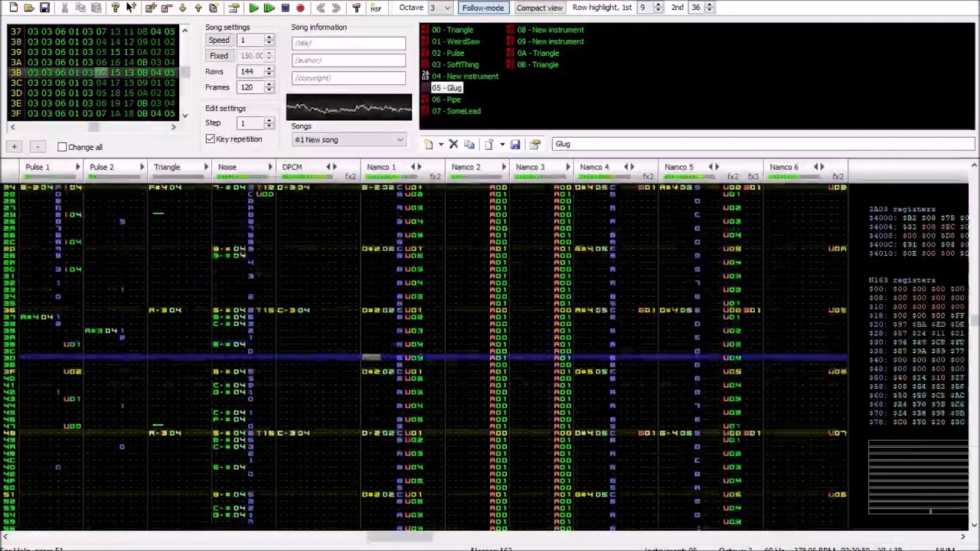
Task: Click the song title input field
Action: tap(348, 44)
